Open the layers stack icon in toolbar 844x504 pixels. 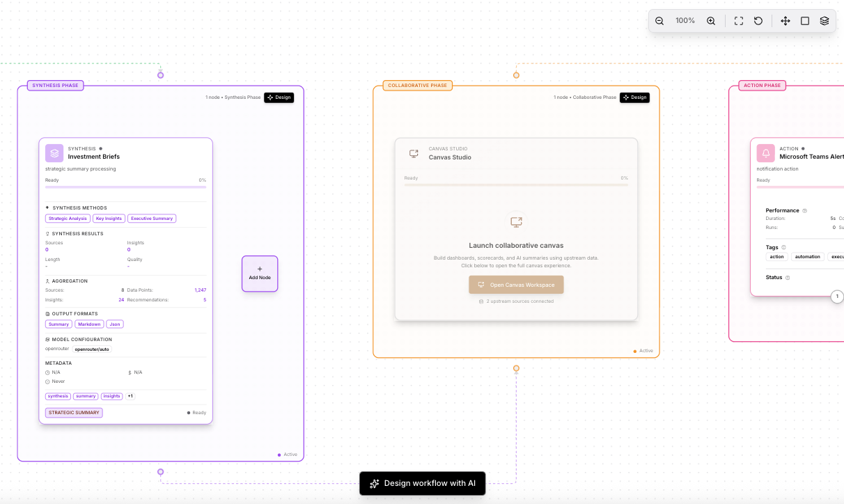coord(825,21)
